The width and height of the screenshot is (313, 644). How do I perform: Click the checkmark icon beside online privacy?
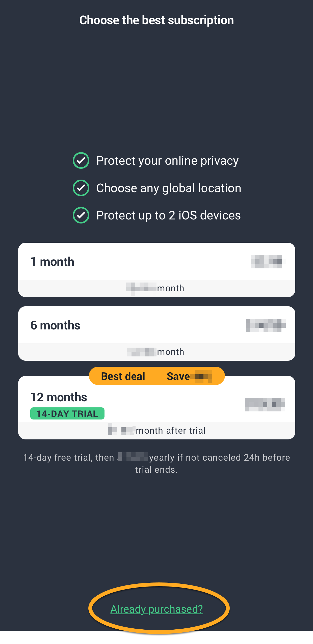click(x=81, y=160)
